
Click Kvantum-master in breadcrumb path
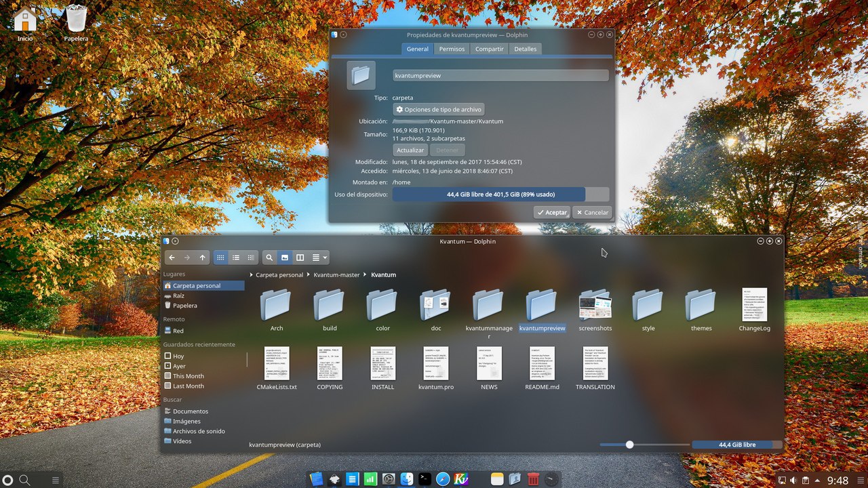[x=336, y=275]
